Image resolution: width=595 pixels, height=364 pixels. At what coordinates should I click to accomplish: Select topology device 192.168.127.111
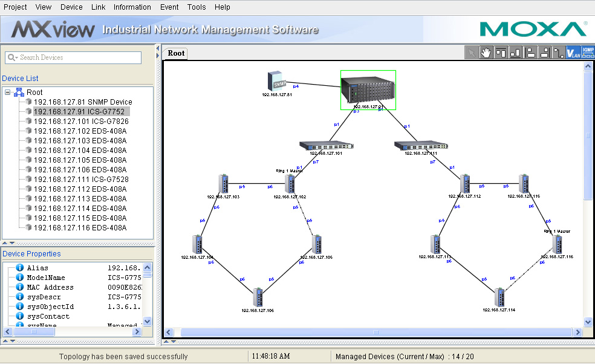421,146
